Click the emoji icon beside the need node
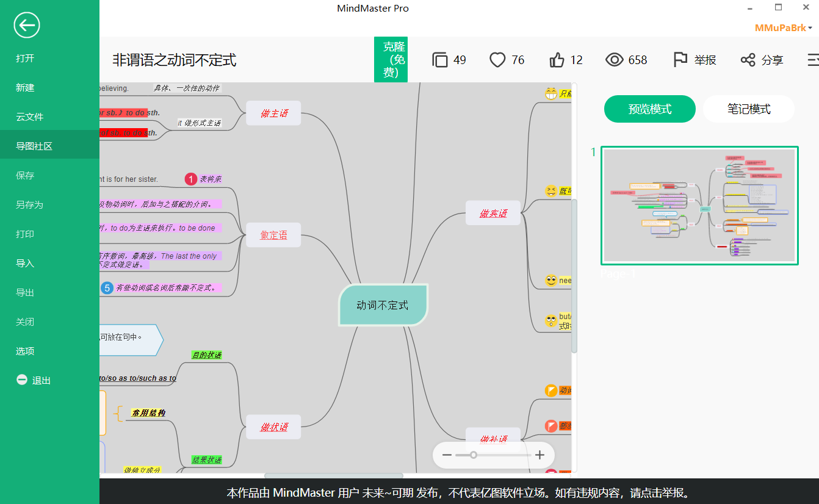Viewport: 819px width, 504px height. [551, 281]
